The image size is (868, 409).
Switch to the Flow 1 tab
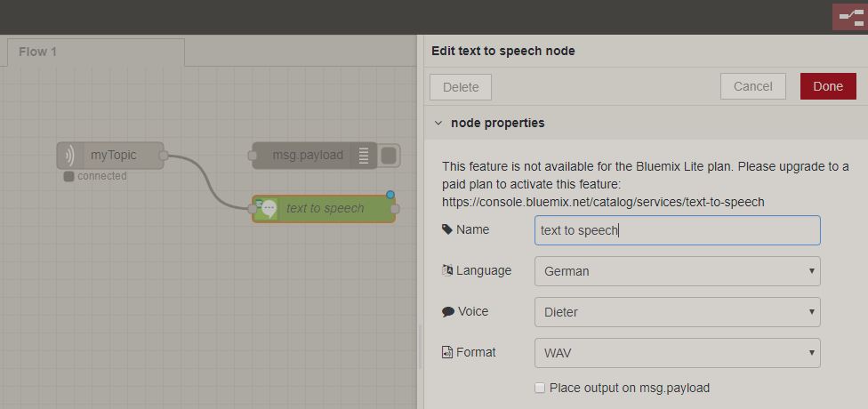38,52
